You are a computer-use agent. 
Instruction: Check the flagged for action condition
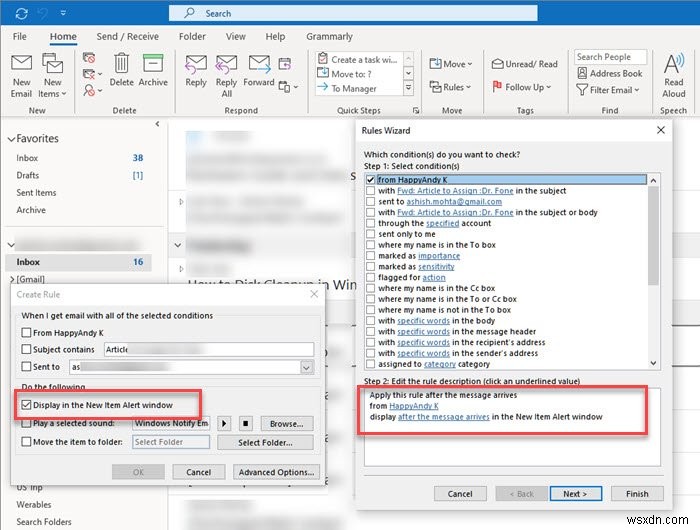click(x=370, y=277)
